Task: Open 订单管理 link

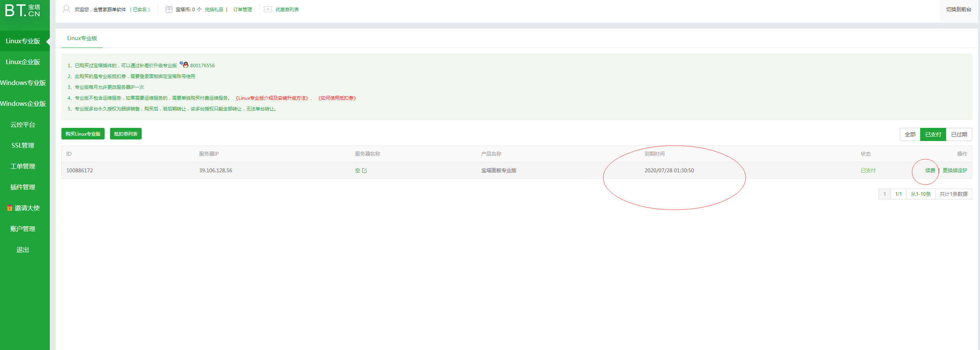Action: click(242, 9)
